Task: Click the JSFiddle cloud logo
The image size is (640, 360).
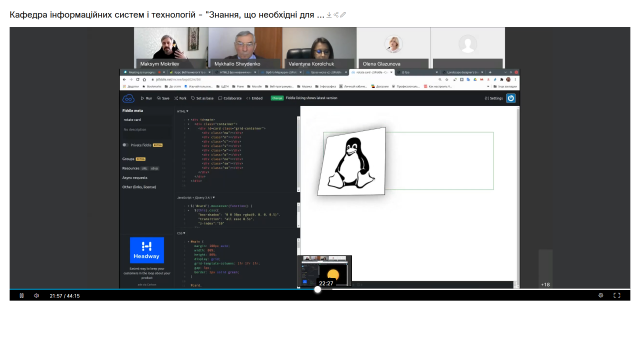Action: click(128, 98)
